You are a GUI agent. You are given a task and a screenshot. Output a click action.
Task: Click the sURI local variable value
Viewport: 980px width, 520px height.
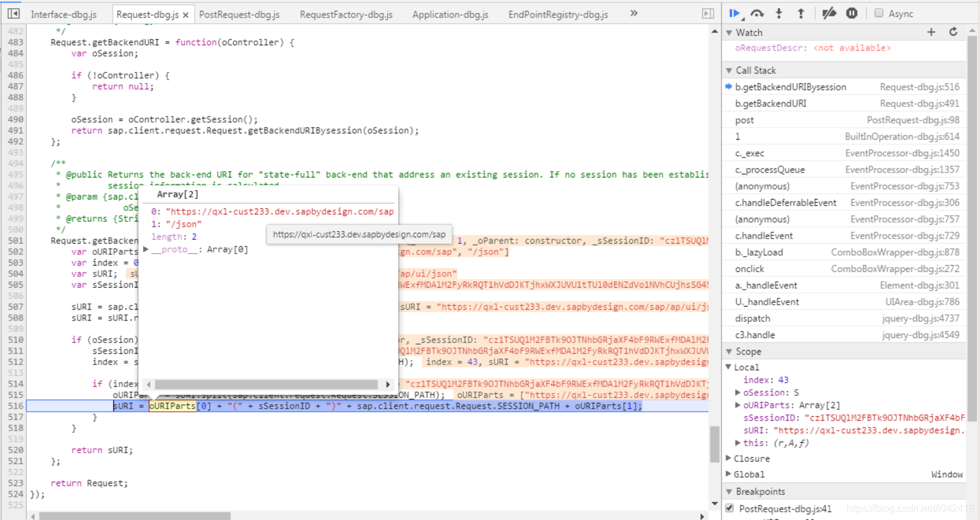[x=869, y=430]
